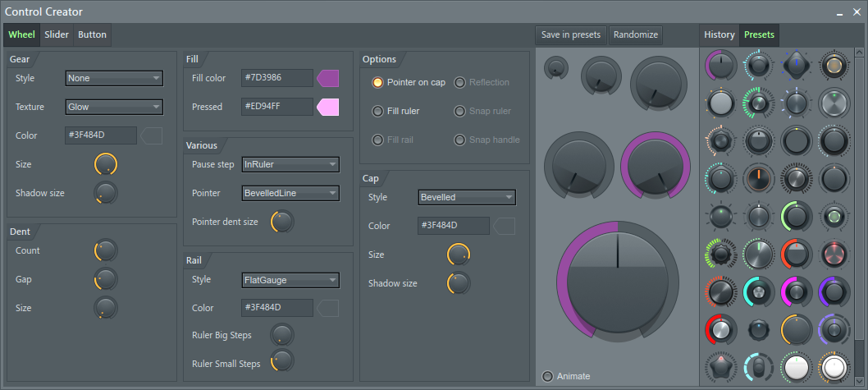Open the Rail Style FlatGauge dropdown
This screenshot has width=868, height=390.
pyautogui.click(x=290, y=280)
